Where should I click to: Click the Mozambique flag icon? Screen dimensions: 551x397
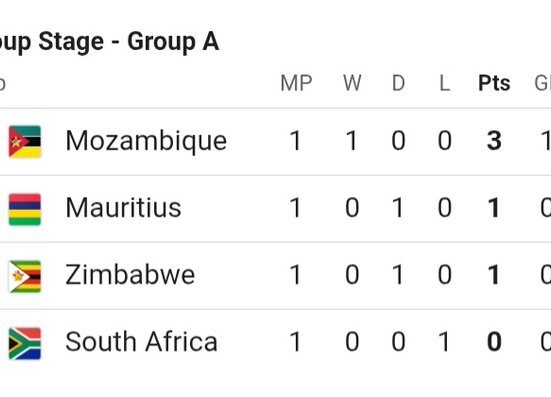(x=25, y=141)
